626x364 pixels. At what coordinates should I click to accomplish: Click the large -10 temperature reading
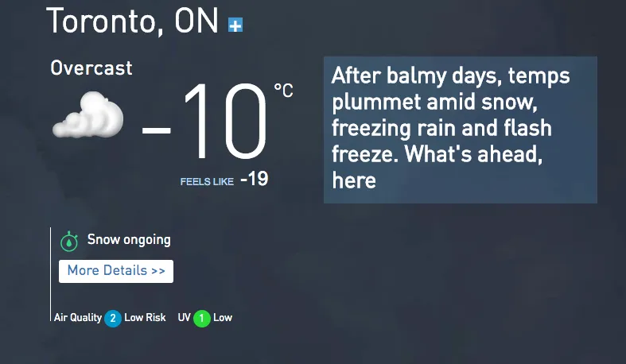[204, 121]
